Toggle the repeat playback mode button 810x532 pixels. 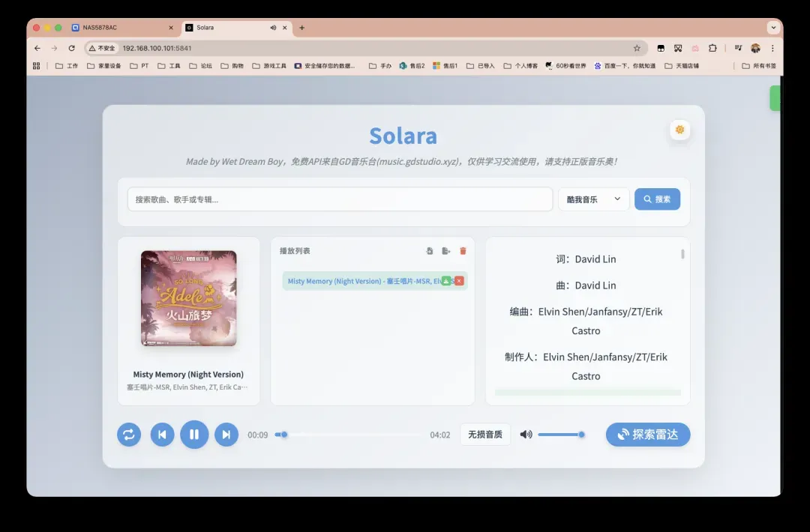[x=129, y=435]
